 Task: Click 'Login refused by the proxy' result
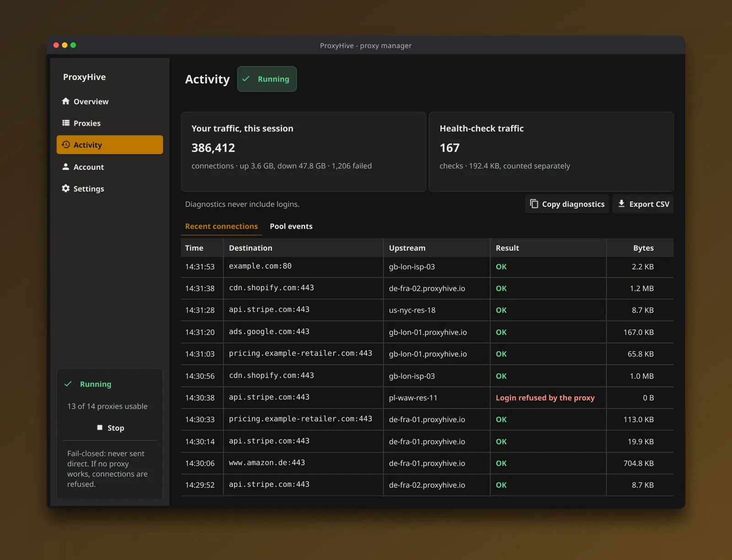(545, 398)
